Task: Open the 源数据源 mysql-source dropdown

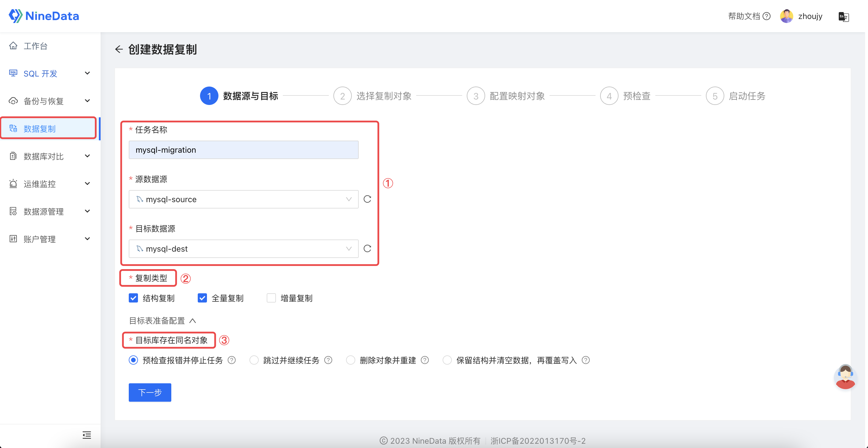Action: pos(243,199)
